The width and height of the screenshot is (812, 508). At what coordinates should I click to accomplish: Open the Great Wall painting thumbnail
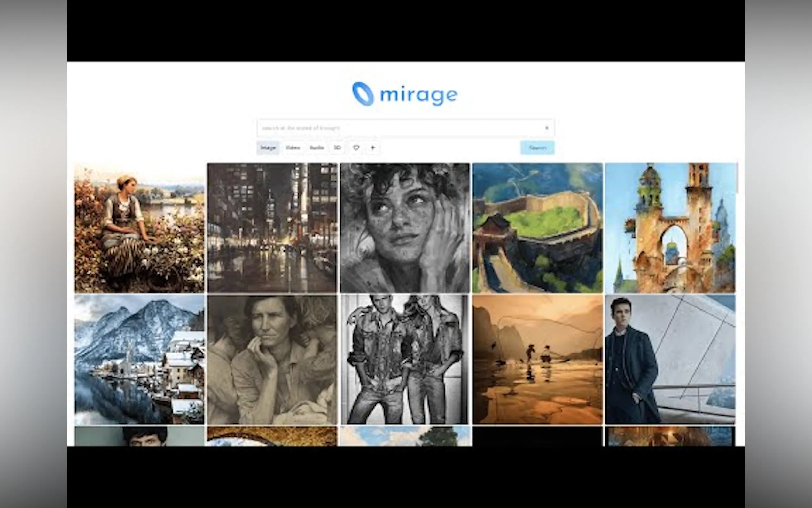(537, 227)
